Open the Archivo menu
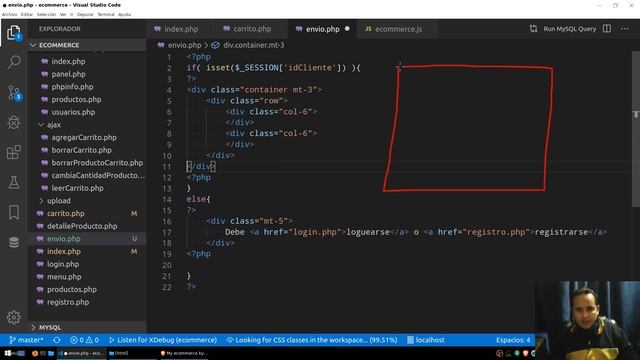The height and width of the screenshot is (360, 640). pyautogui.click(x=9, y=14)
